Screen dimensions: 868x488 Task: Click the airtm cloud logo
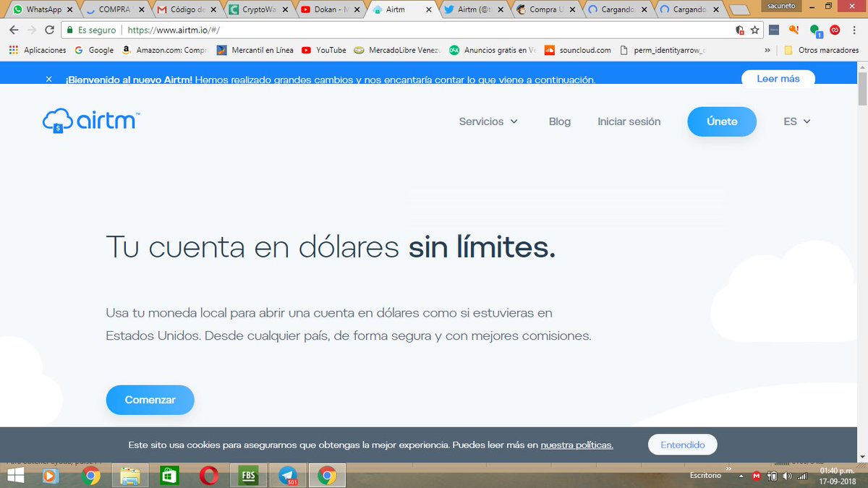click(x=90, y=121)
